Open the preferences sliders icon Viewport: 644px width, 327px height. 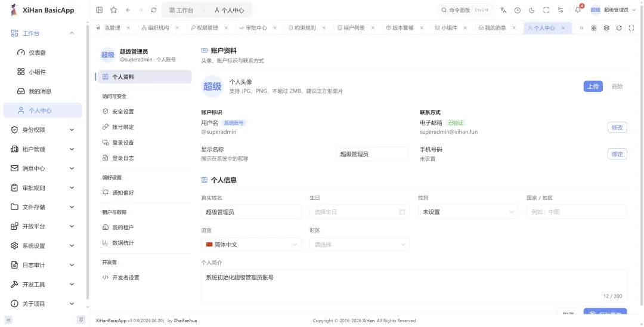[x=560, y=10]
